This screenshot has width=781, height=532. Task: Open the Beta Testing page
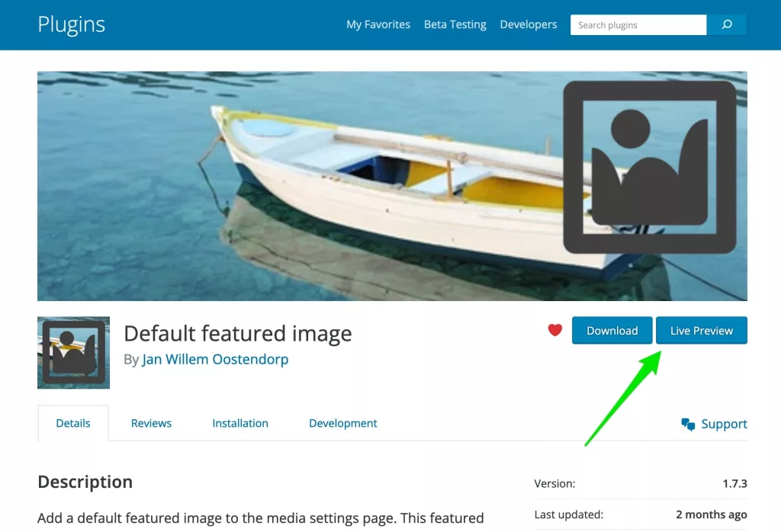click(x=455, y=24)
